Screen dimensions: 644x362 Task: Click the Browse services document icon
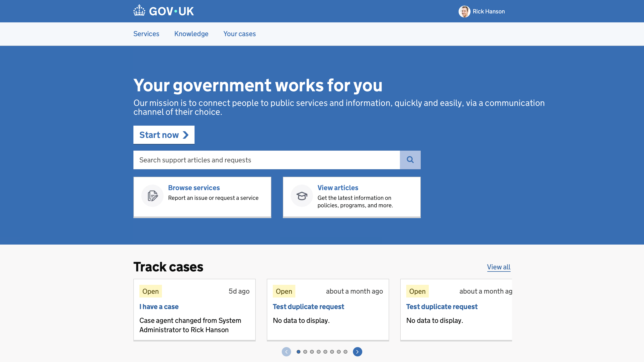tap(152, 196)
